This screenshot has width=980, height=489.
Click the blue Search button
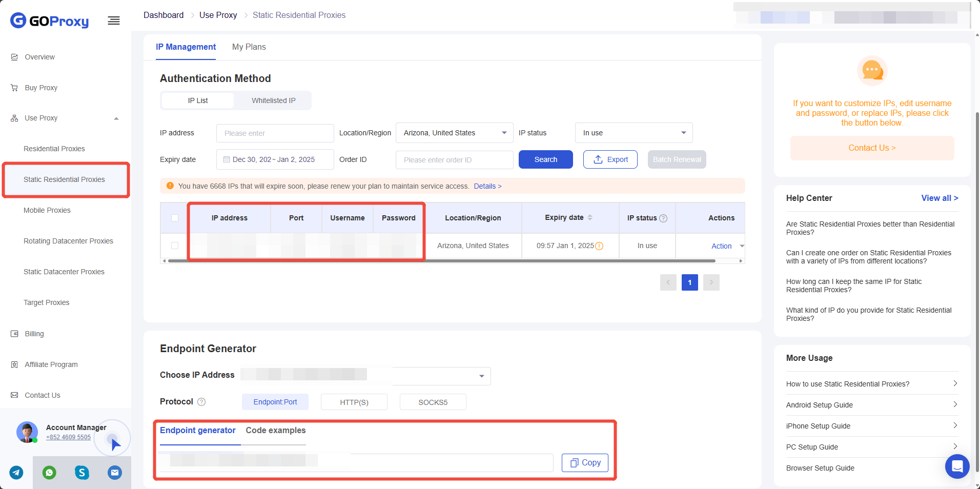[546, 159]
